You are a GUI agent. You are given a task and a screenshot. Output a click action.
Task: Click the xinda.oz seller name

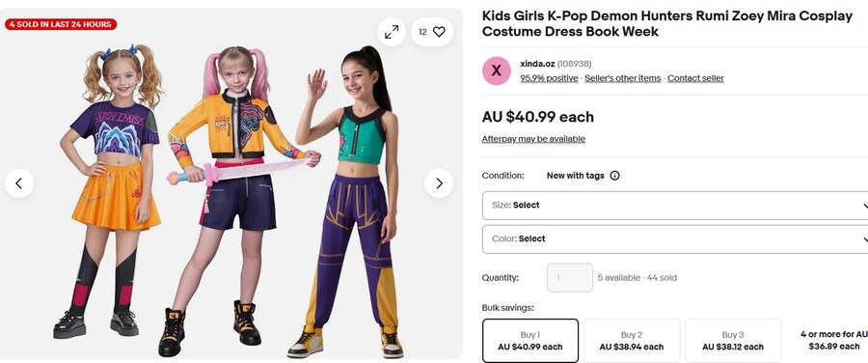(x=537, y=64)
